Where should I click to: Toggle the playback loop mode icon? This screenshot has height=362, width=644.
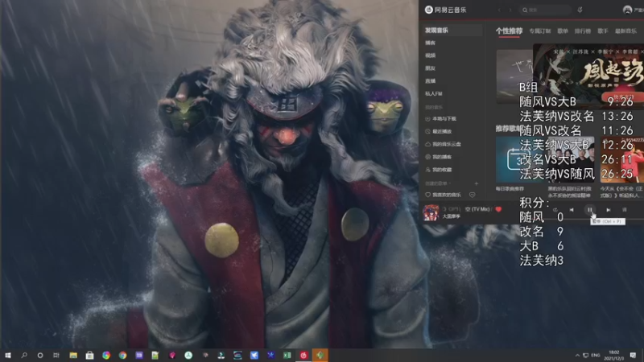click(x=555, y=210)
